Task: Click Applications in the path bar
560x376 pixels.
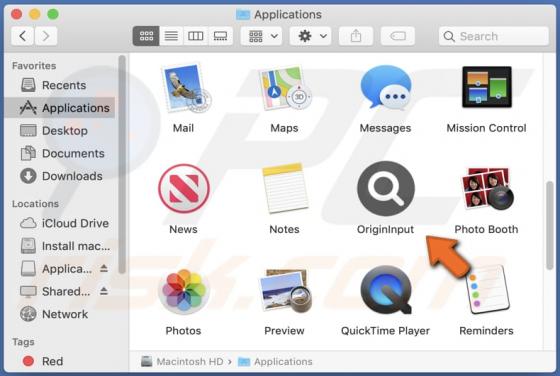Action: [275, 362]
